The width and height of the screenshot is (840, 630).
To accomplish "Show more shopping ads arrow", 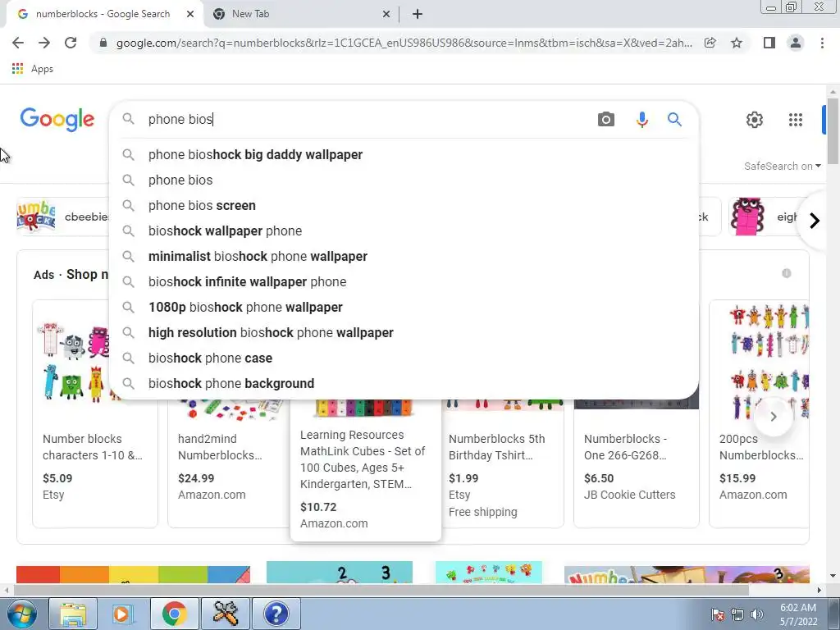I will pos(773,416).
